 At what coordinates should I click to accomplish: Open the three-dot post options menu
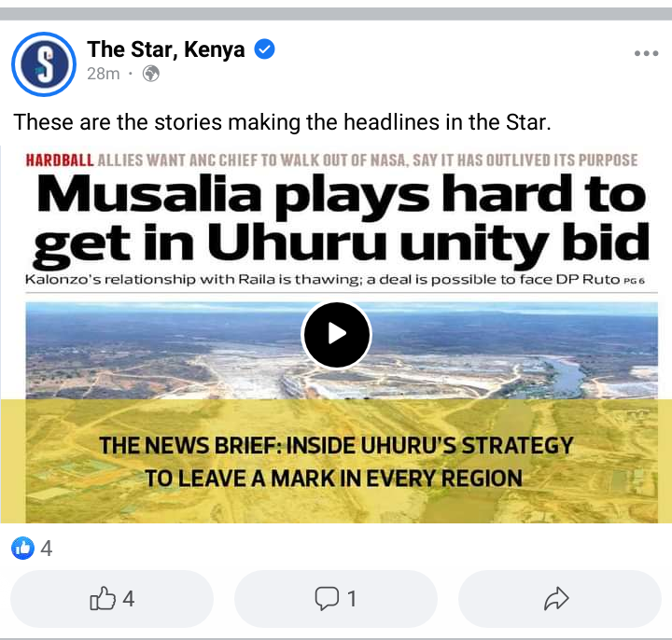(646, 53)
